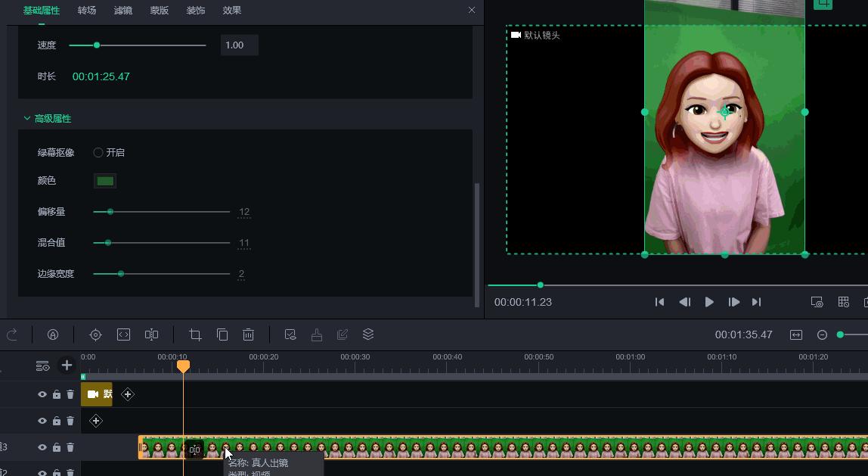Jump to the end of the preview
868x476 pixels.
pos(756,302)
